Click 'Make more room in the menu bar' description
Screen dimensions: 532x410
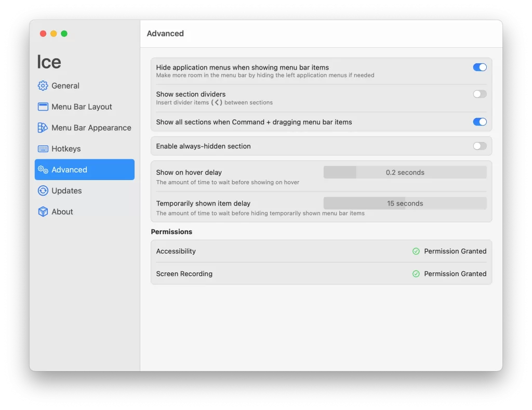coord(265,75)
